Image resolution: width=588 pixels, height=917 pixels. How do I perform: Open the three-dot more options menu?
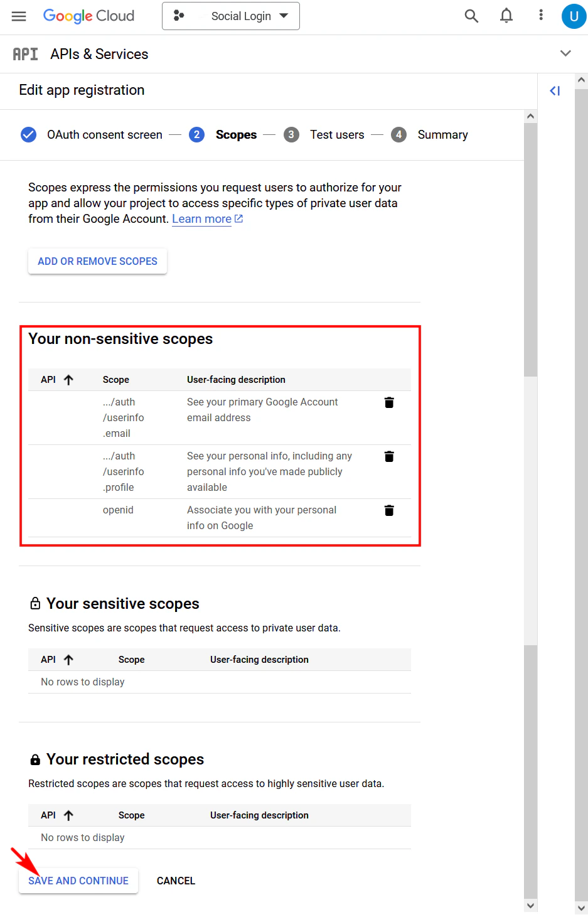click(540, 16)
